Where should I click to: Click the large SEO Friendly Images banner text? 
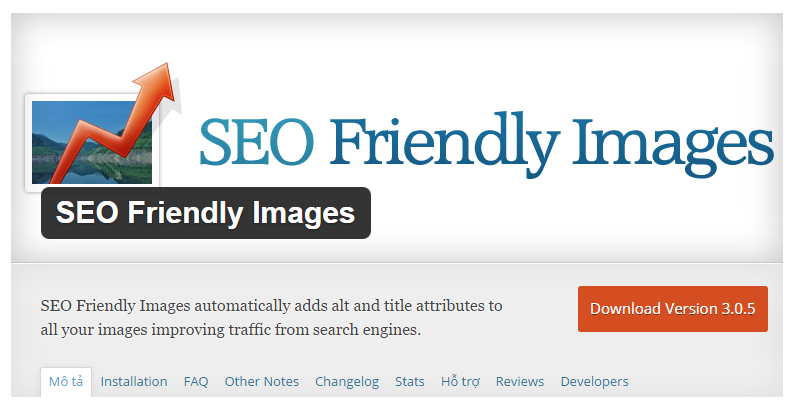(486, 144)
